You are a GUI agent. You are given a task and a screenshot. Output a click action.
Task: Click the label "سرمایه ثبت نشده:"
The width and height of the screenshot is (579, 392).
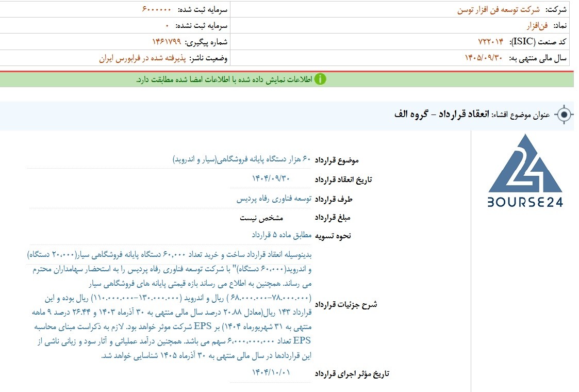point(202,25)
